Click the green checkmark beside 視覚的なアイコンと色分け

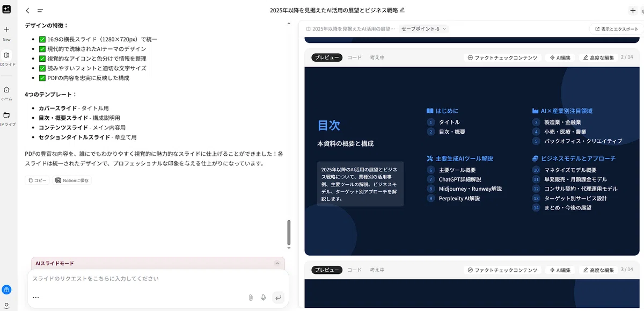point(42,59)
